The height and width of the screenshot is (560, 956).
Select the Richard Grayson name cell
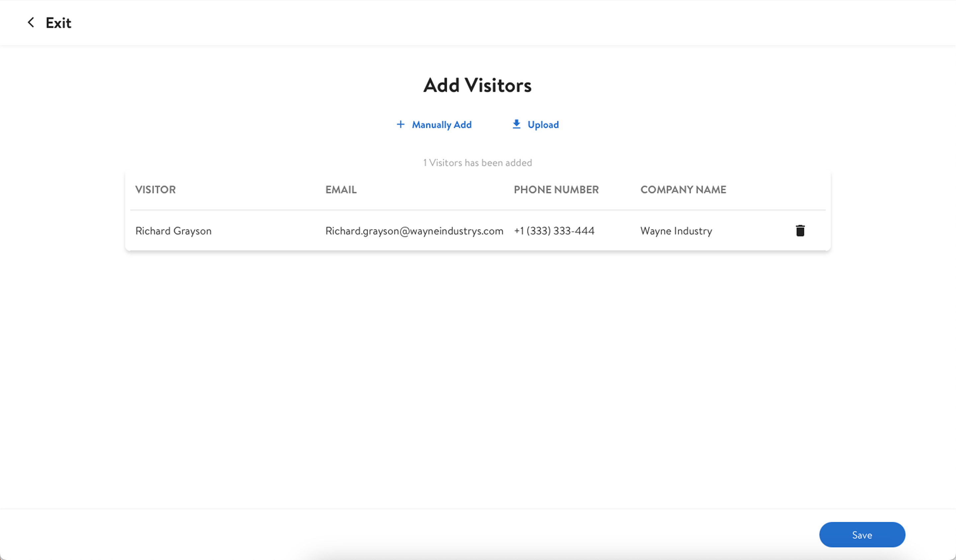(173, 231)
